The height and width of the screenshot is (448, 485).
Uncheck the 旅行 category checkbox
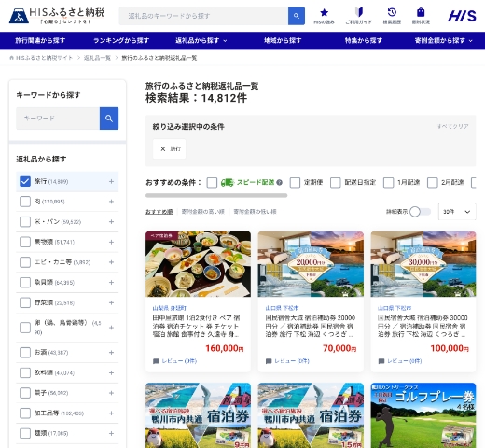point(25,181)
